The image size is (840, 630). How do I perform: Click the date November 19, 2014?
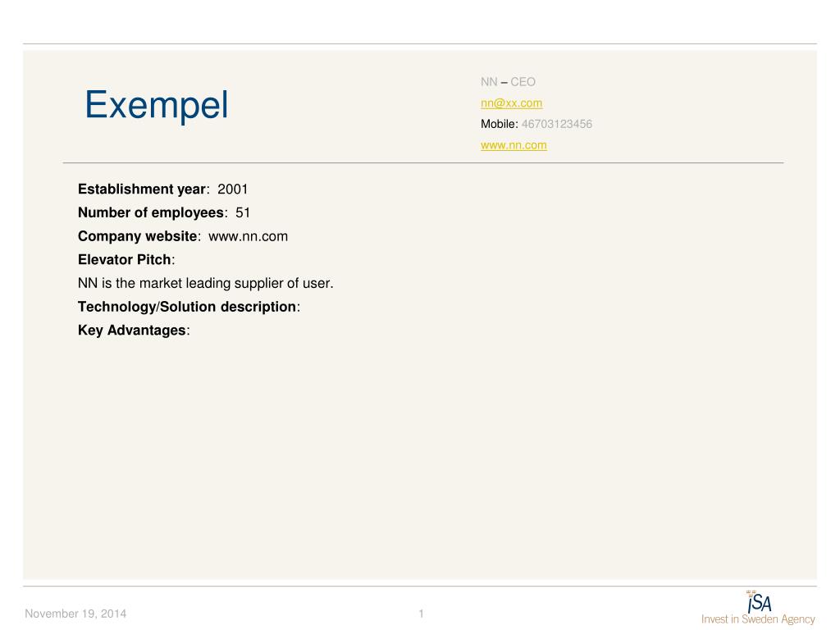click(75, 614)
